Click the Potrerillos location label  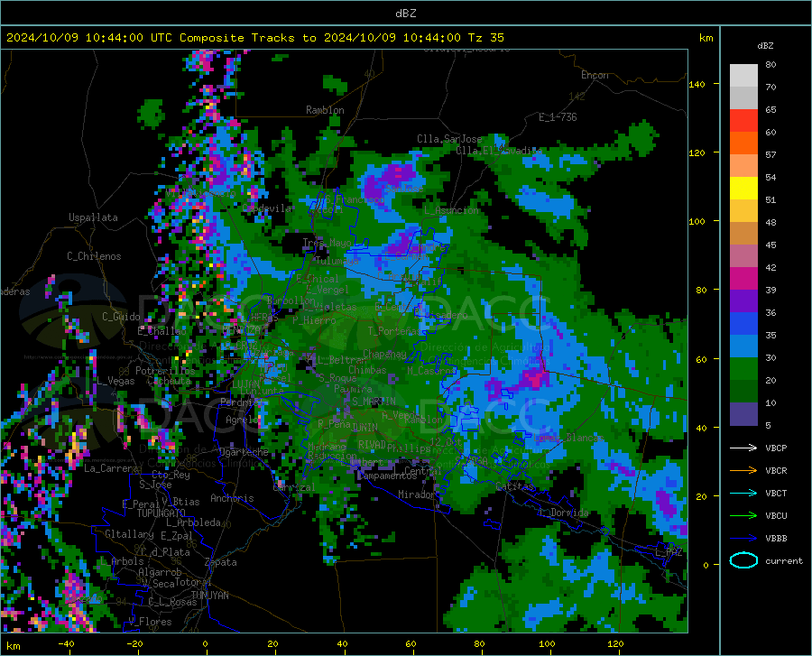pyautogui.click(x=165, y=371)
